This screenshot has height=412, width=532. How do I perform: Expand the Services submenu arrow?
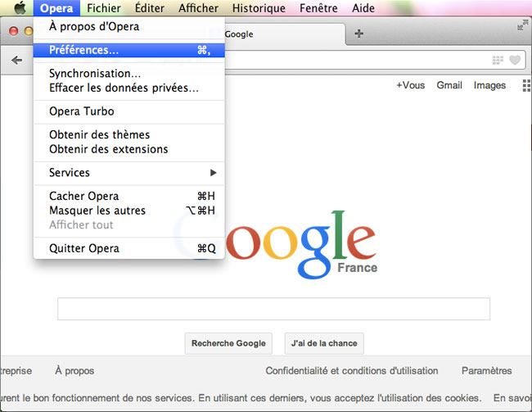[213, 173]
